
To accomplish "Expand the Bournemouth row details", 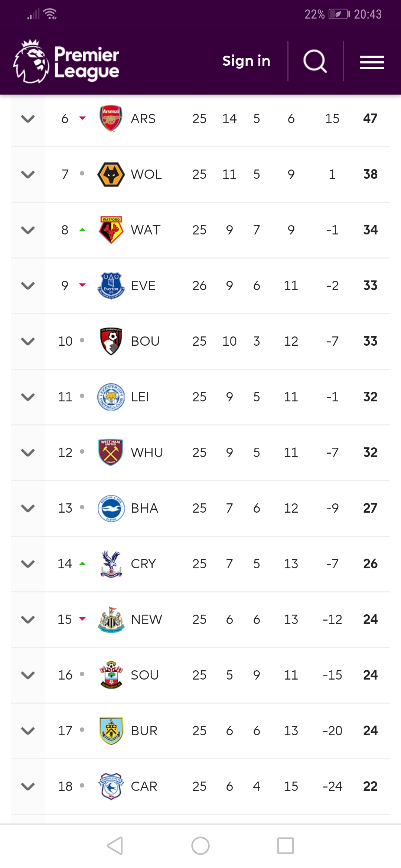I will [x=28, y=341].
